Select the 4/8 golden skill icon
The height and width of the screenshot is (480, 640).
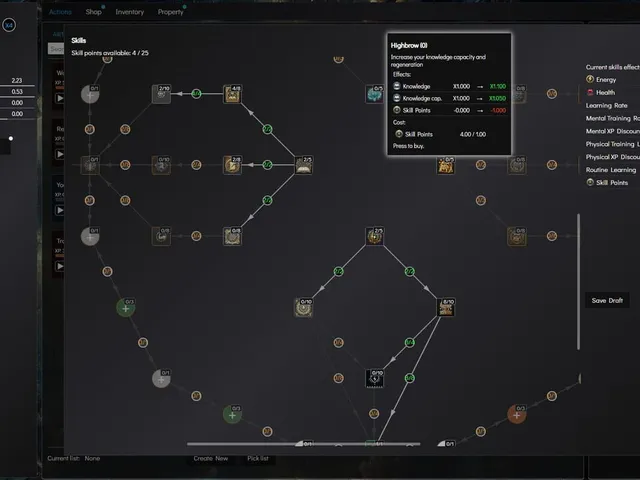pos(232,94)
